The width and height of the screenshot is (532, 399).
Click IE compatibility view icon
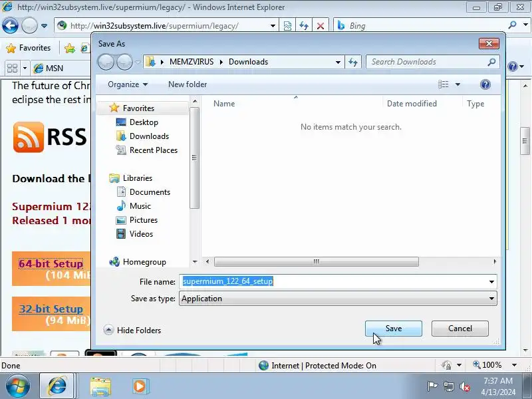287,26
